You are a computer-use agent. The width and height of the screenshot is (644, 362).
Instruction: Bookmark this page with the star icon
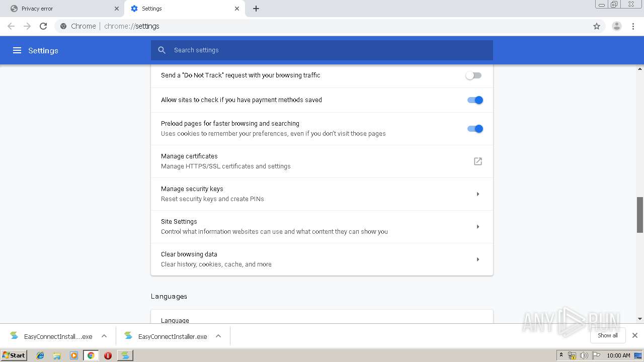click(x=597, y=26)
